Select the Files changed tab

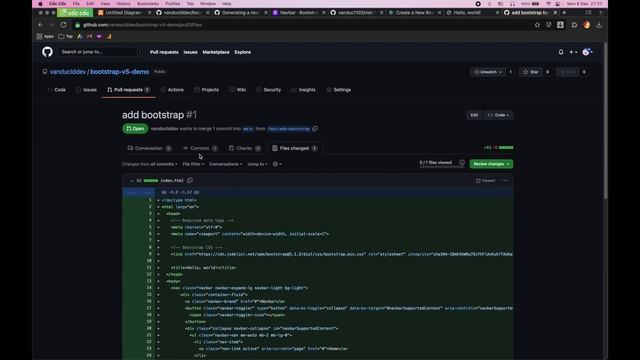295,148
